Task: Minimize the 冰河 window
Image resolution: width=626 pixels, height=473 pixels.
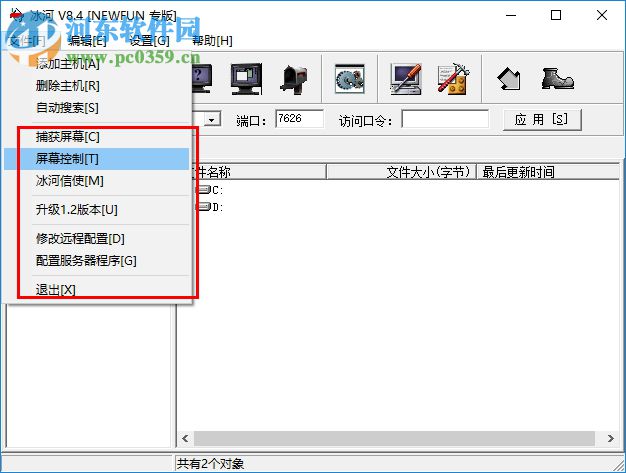Action: pos(511,16)
